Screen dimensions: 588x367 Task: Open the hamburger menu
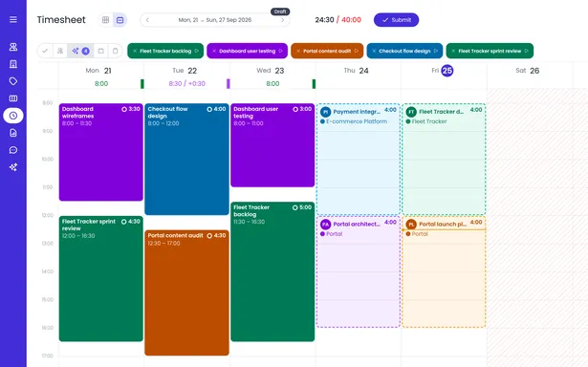tap(13, 19)
